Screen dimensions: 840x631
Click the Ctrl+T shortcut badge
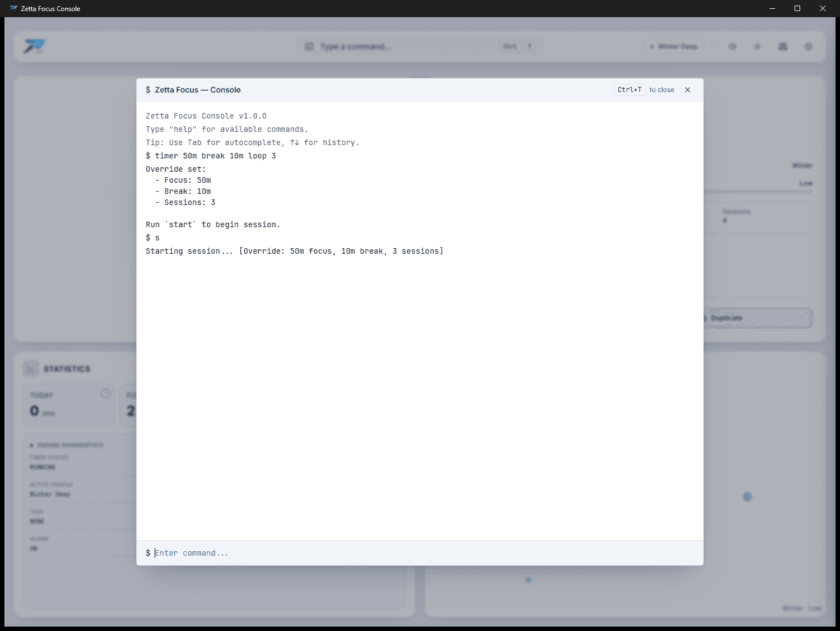pos(629,90)
